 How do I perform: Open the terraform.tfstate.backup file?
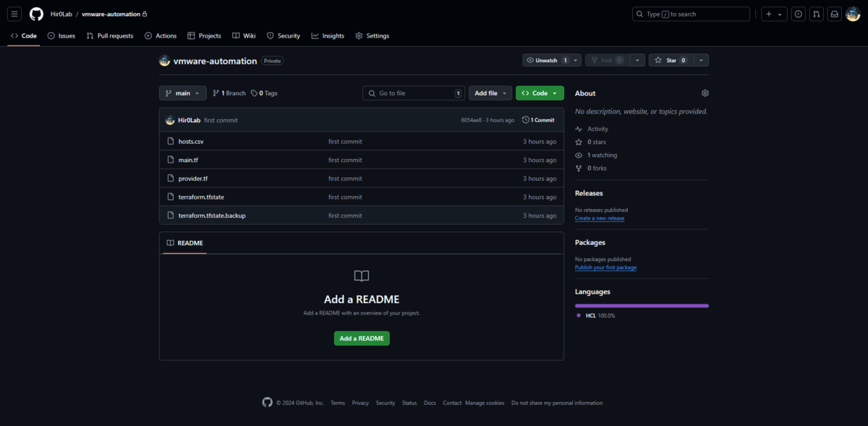[212, 216]
